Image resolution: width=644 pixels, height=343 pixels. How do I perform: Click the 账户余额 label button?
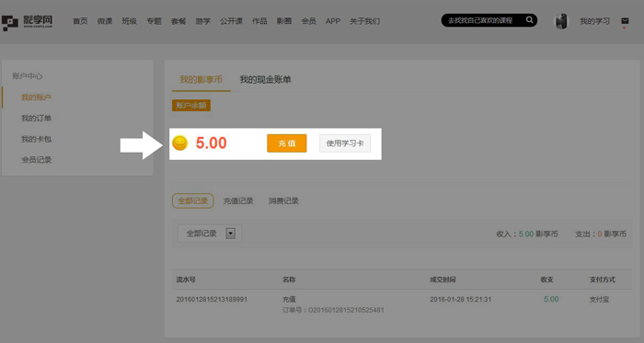coord(191,106)
